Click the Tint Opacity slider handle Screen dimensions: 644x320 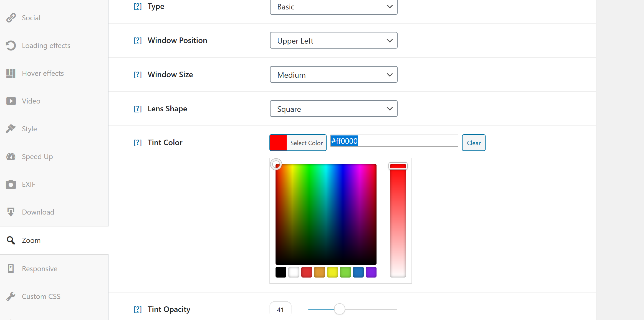(339, 309)
